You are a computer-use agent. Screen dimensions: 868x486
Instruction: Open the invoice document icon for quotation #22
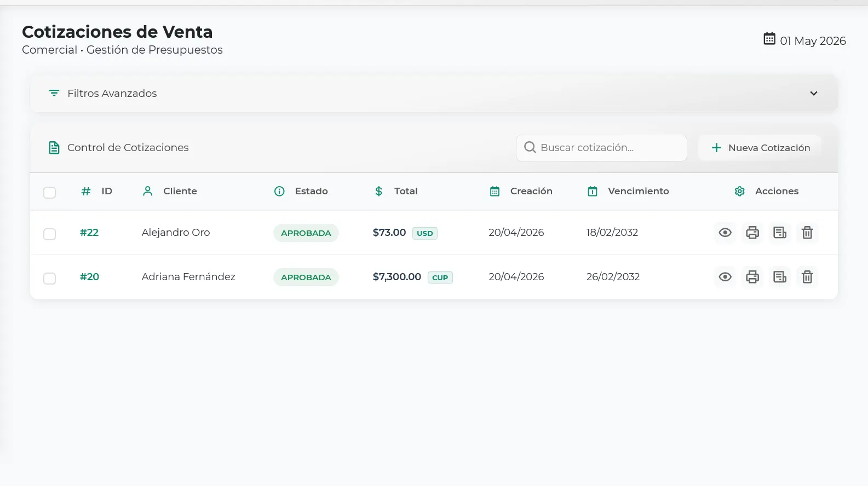click(x=780, y=233)
